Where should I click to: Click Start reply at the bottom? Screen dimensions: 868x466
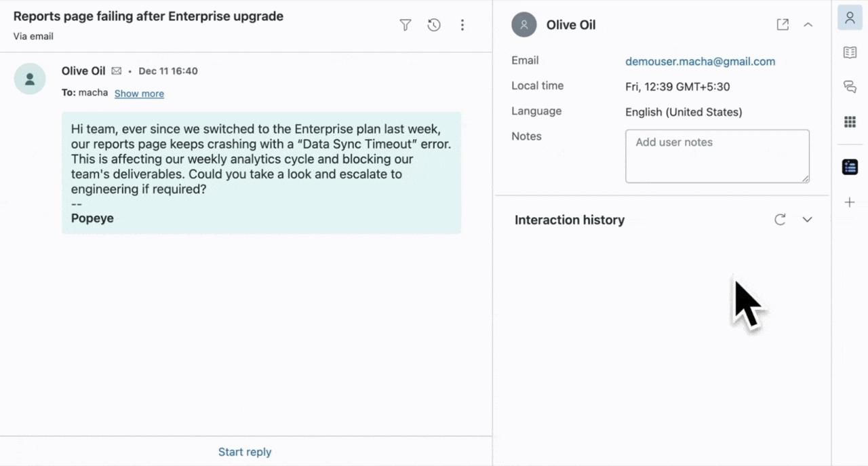(245, 452)
